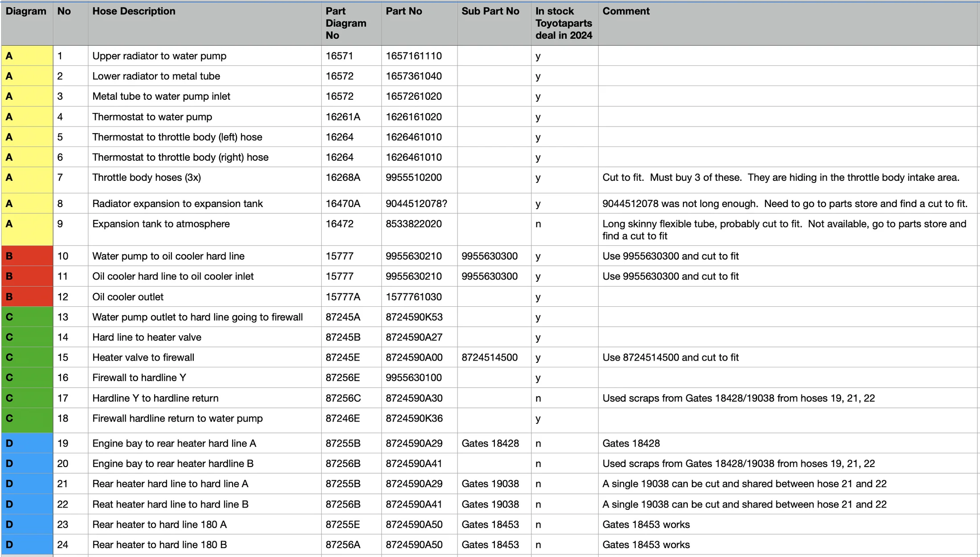Image resolution: width=980 pixels, height=557 pixels.
Task: Select the 'Upper radiator to water pump' cell
Action: 159,56
